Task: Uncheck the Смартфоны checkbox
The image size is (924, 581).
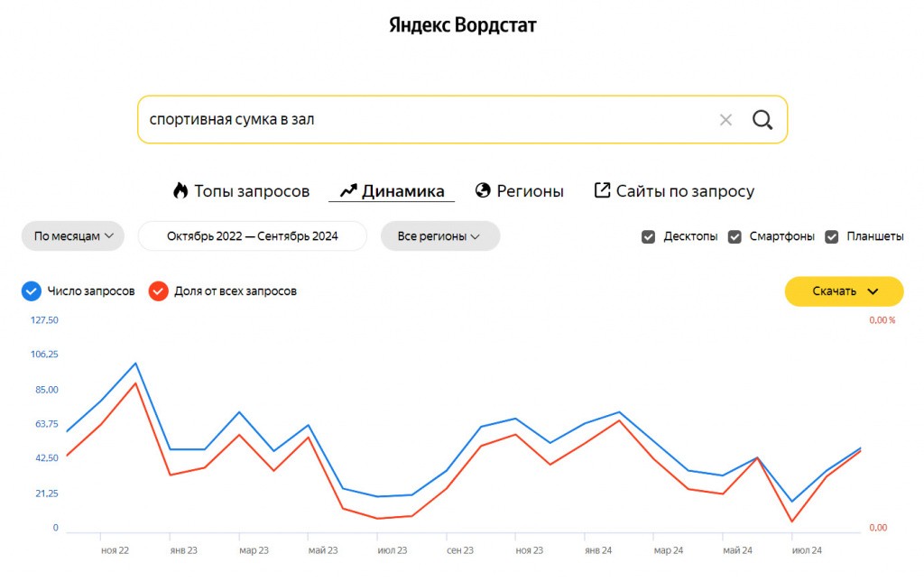Action: pyautogui.click(x=735, y=237)
